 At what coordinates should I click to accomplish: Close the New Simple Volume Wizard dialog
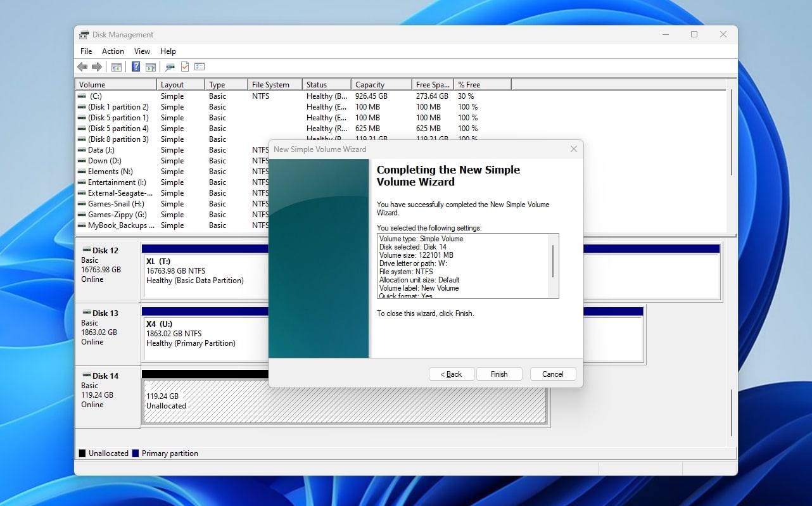[574, 149]
